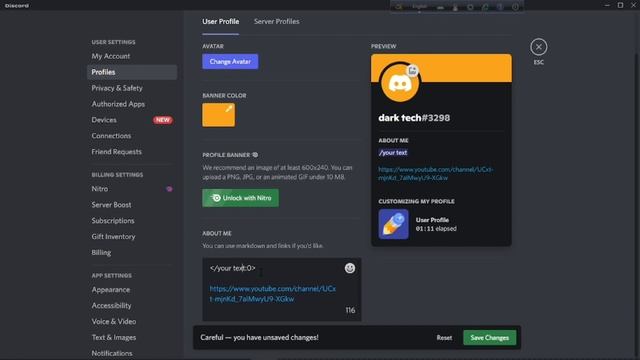Viewport: 640px width, 360px height.
Task: Open Nitro billing settings
Action: click(x=132, y=189)
